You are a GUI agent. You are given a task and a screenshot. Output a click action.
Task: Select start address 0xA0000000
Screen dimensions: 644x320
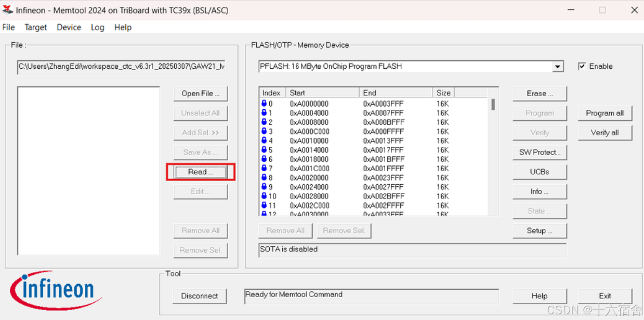pos(309,104)
